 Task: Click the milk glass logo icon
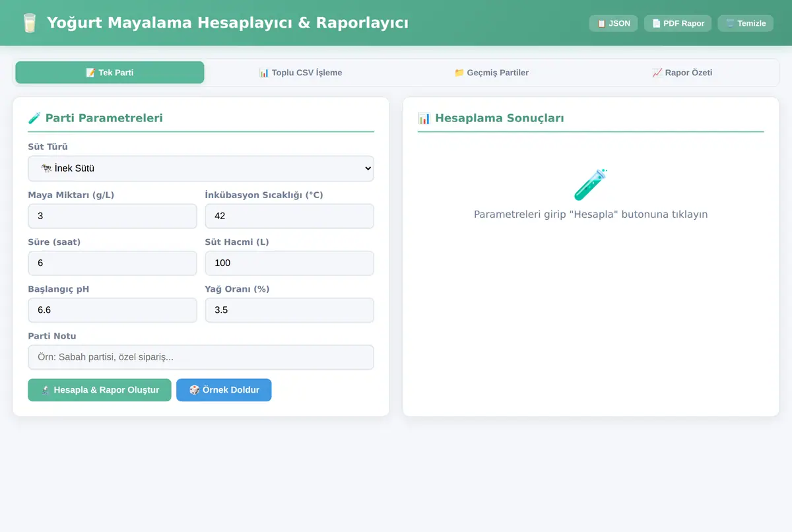(29, 23)
